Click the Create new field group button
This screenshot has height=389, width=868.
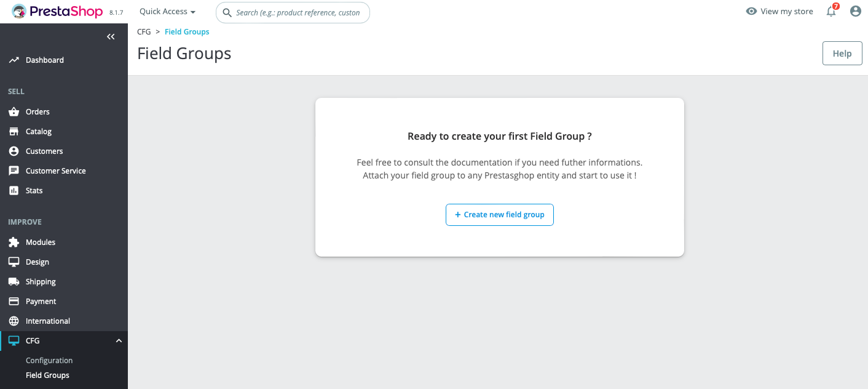click(x=499, y=214)
